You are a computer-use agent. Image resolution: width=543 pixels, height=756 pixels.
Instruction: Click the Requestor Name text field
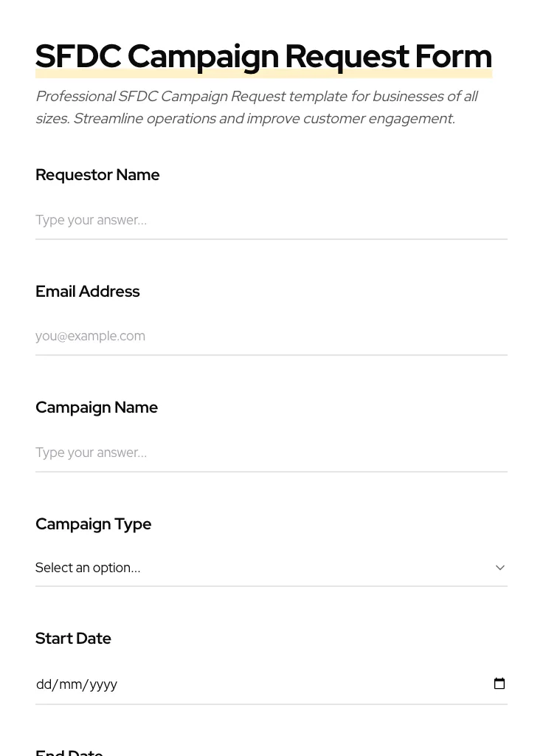[271, 220]
